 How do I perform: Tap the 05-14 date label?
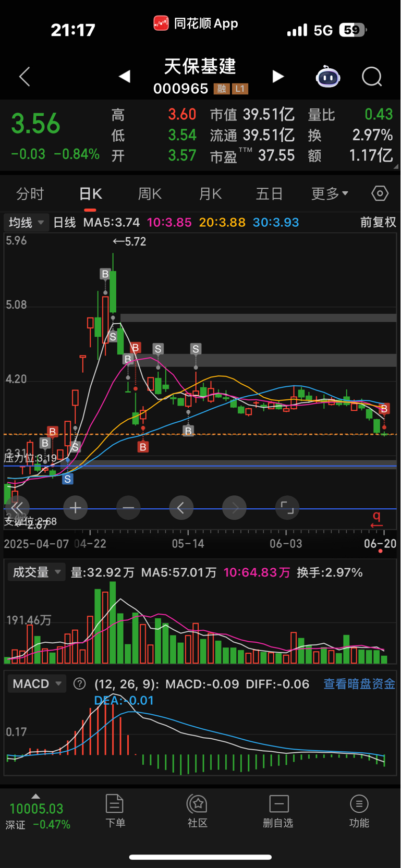188,544
